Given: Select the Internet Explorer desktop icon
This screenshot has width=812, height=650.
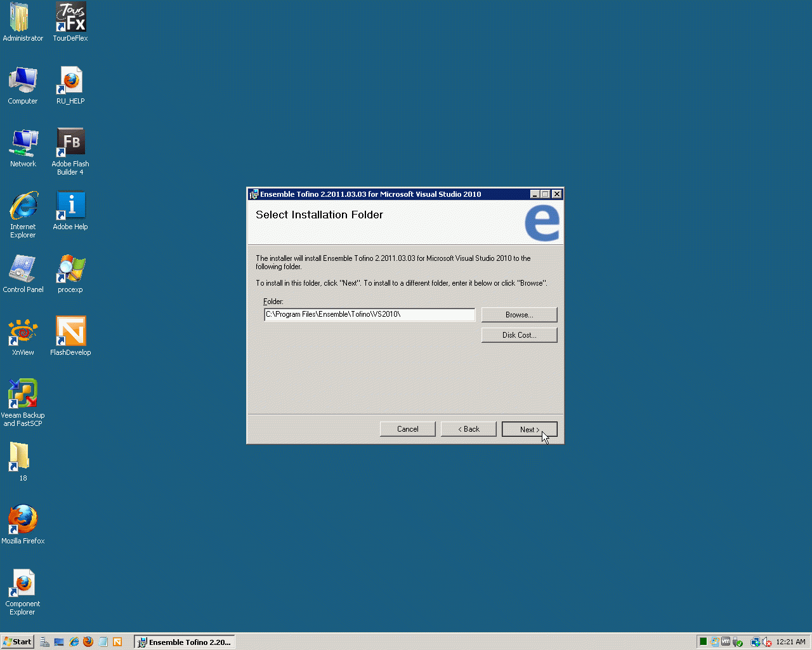Looking at the screenshot, I should pyautogui.click(x=23, y=215).
